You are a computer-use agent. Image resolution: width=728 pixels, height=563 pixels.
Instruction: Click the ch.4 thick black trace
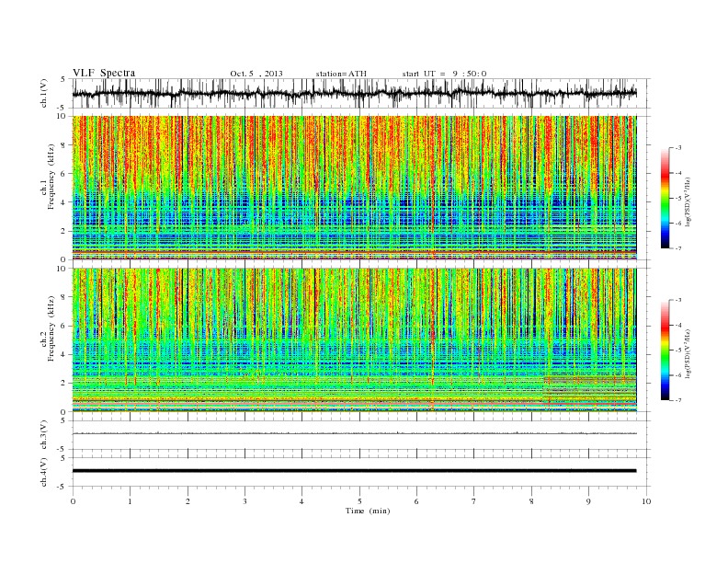[354, 471]
